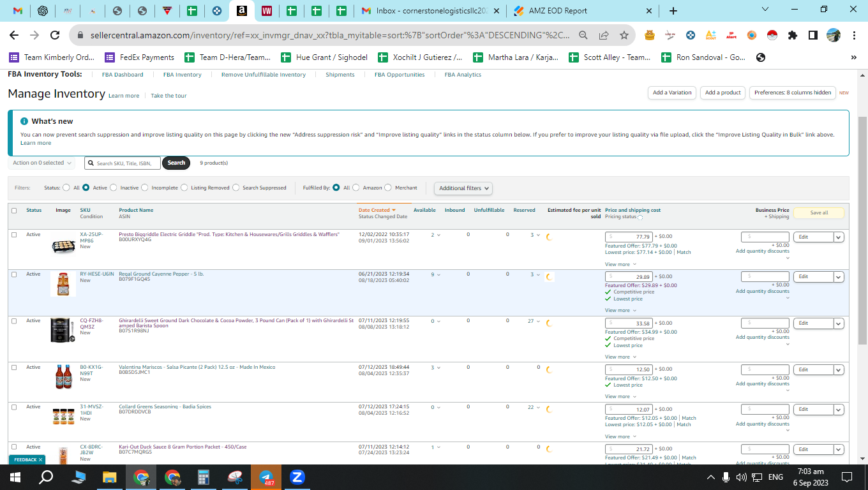
Task: Open Valentina Mariscos Salsa Picante product link
Action: point(197,367)
